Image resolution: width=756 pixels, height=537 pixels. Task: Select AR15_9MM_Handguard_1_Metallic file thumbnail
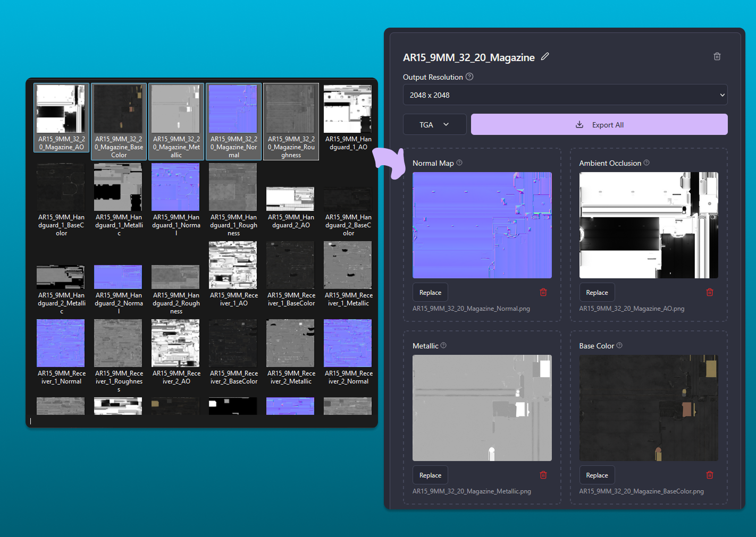tap(118, 187)
